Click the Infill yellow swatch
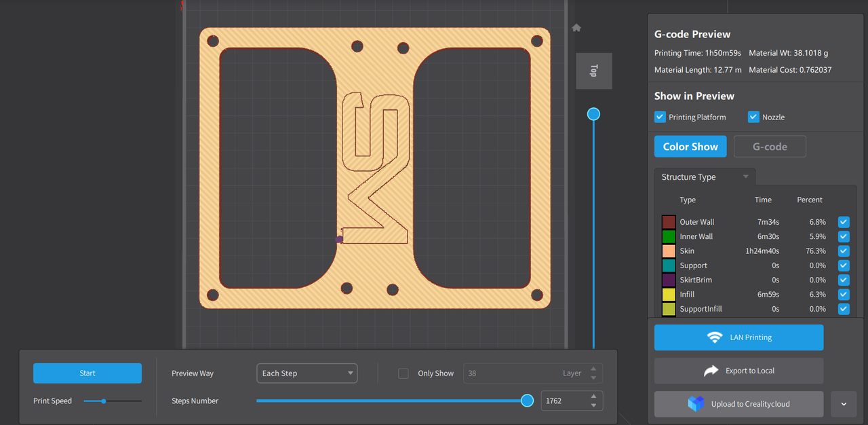The image size is (868, 425). pyautogui.click(x=669, y=295)
